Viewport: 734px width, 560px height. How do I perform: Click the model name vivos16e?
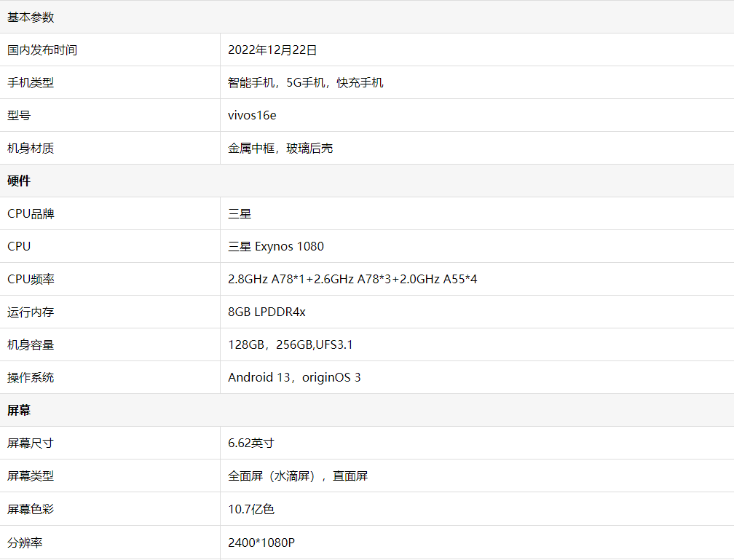click(252, 115)
